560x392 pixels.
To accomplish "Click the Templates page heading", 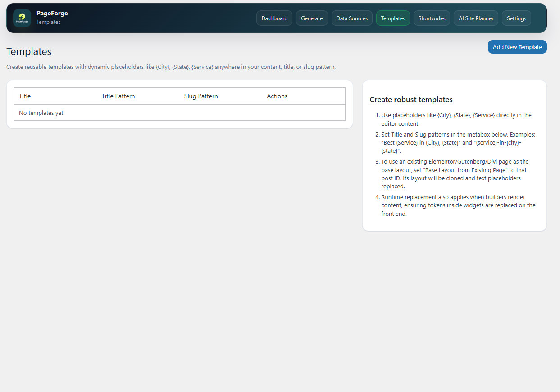I will coord(28,52).
